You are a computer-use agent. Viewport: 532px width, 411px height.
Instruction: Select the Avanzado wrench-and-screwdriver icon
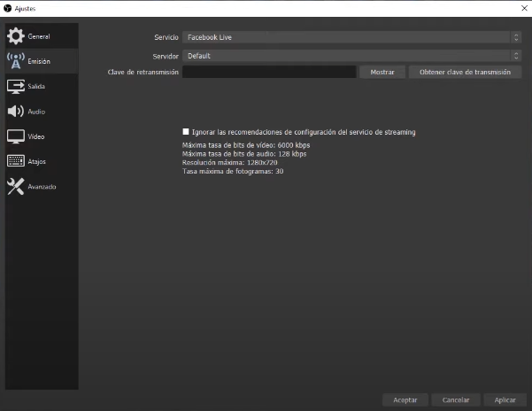[x=15, y=186]
